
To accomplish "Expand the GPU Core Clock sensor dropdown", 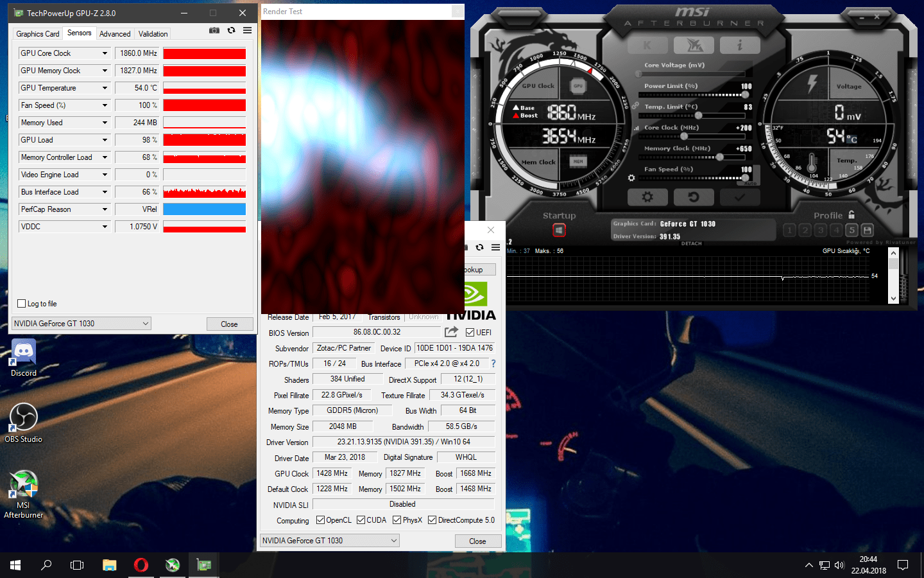I will (x=105, y=53).
